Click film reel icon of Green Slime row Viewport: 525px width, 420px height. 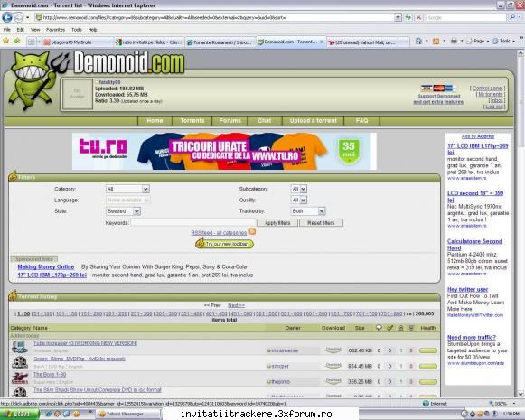pyautogui.click(x=19, y=362)
